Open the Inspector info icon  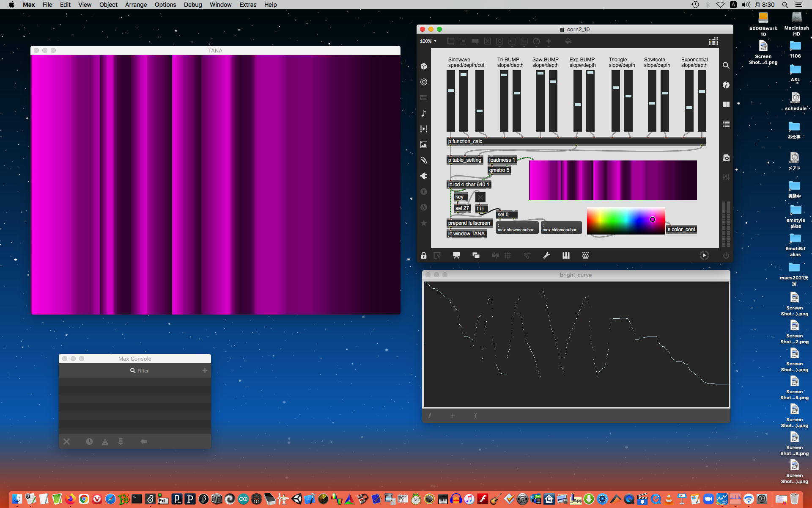pyautogui.click(x=726, y=85)
